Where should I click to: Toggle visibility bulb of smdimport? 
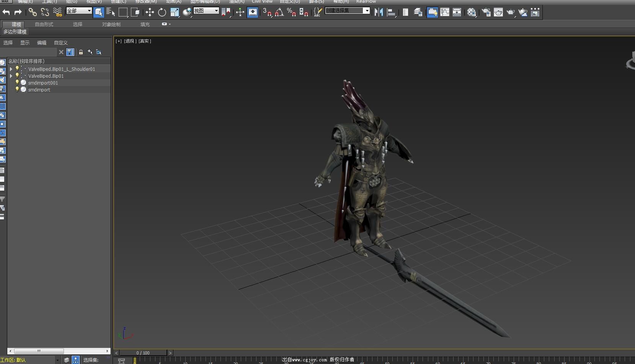point(17,90)
